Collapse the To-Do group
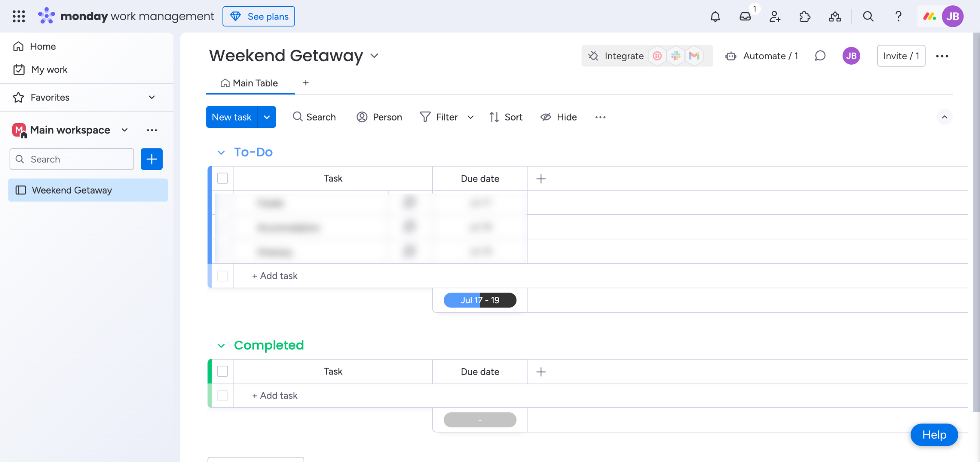 coord(221,153)
